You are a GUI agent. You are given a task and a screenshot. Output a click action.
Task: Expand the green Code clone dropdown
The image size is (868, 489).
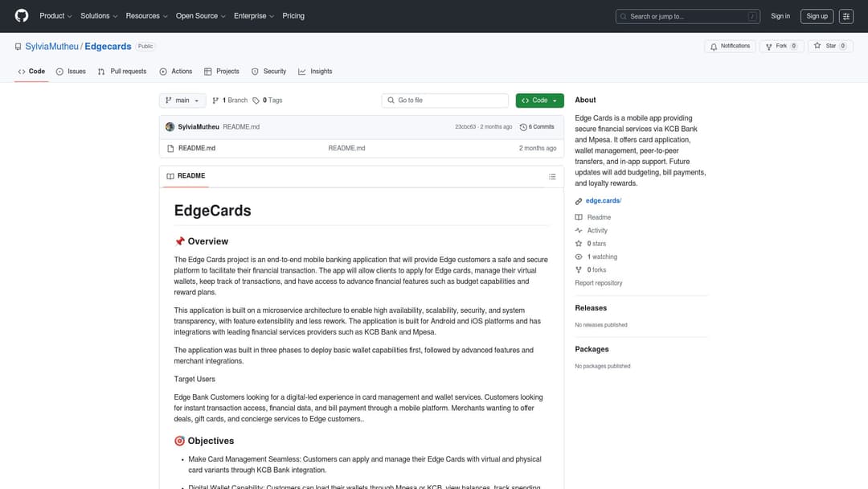(540, 101)
